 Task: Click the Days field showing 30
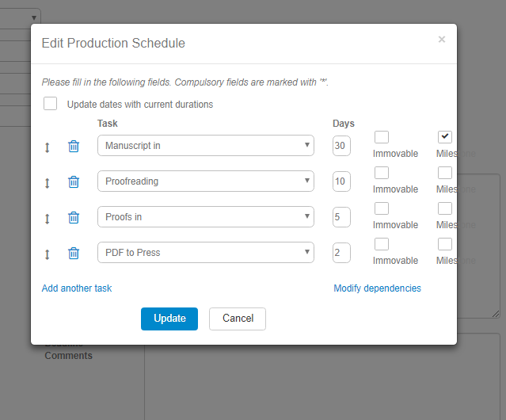coord(341,146)
